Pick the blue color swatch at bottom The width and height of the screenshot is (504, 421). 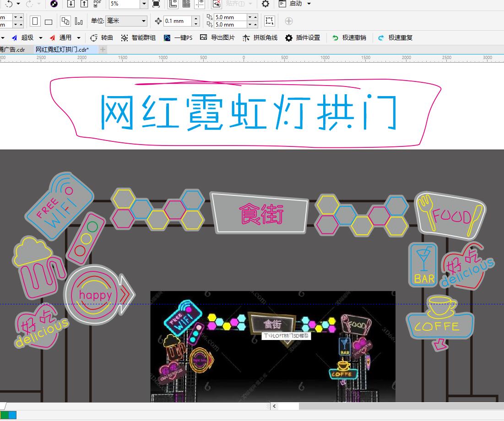tap(12, 415)
